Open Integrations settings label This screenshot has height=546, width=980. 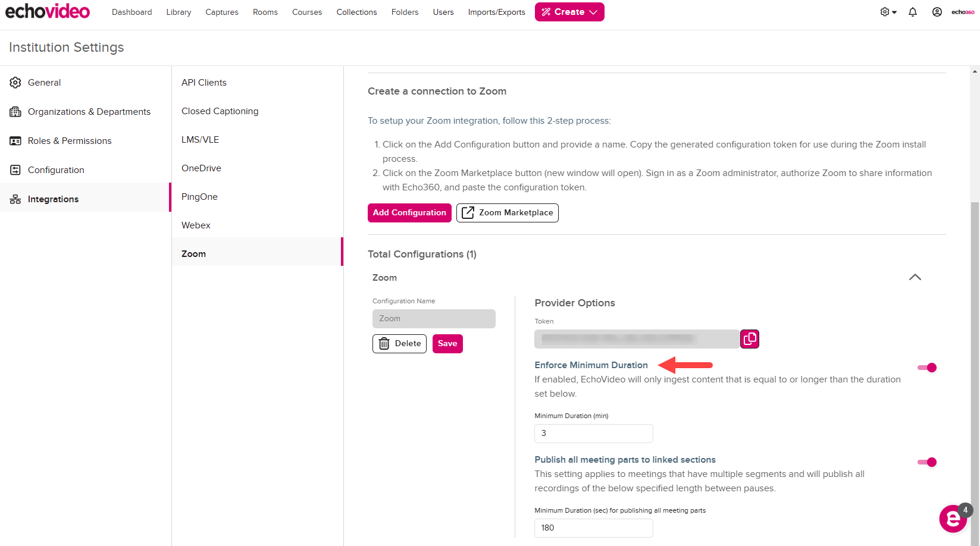click(x=53, y=199)
